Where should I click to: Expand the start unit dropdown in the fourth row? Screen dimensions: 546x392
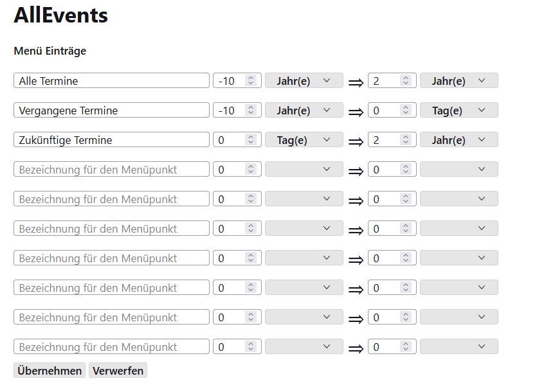304,170
